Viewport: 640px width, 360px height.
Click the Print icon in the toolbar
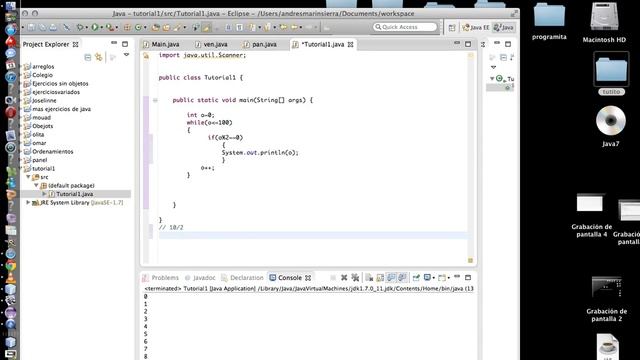[x=53, y=27]
